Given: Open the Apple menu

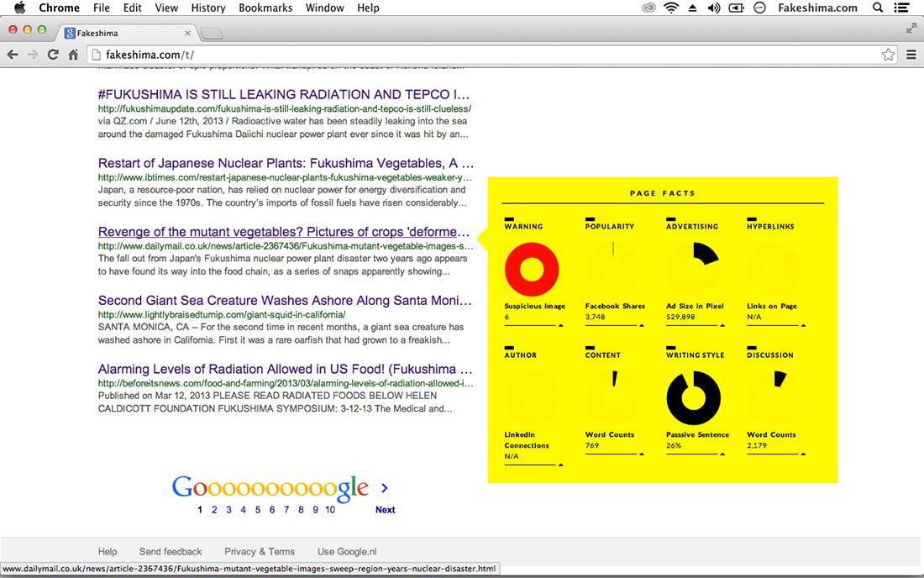Looking at the screenshot, I should pos(19,8).
